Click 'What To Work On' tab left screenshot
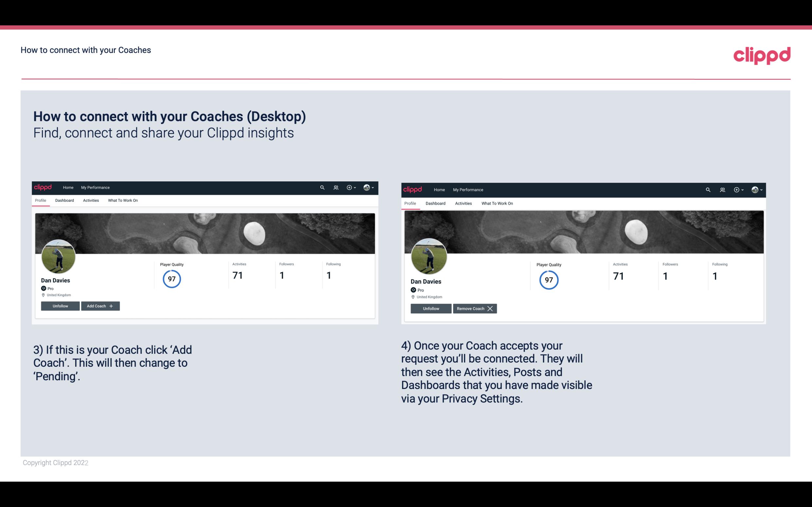Viewport: 812px width, 507px height. 123,200
